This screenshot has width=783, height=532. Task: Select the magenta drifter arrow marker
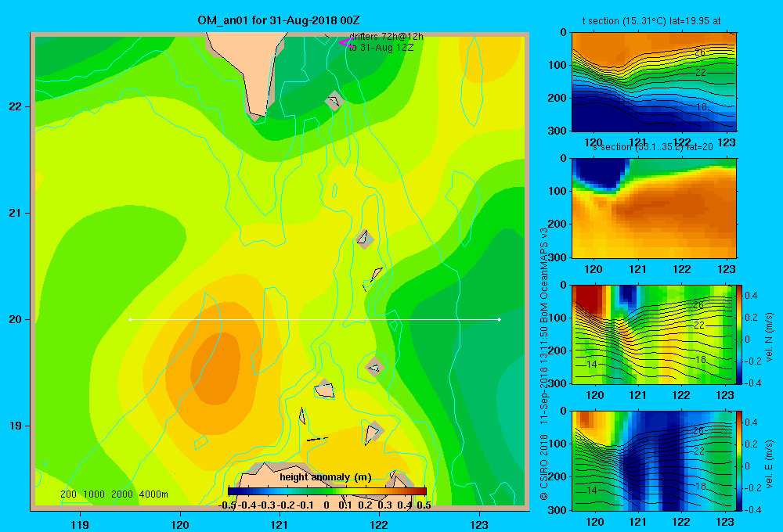click(347, 42)
